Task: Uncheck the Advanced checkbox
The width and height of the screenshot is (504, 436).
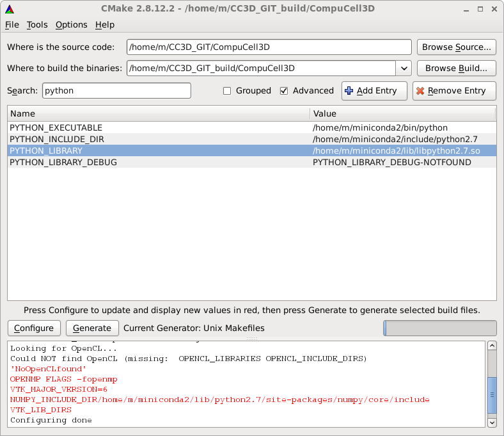Action: point(284,91)
